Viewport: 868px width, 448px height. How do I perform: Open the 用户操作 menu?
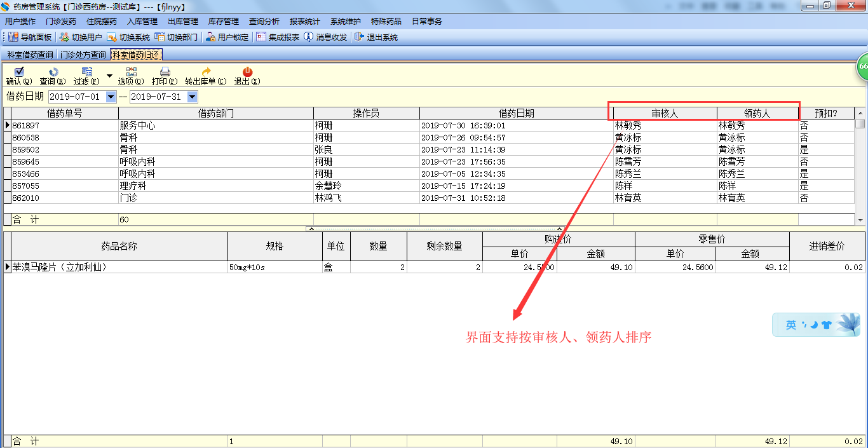tap(20, 22)
